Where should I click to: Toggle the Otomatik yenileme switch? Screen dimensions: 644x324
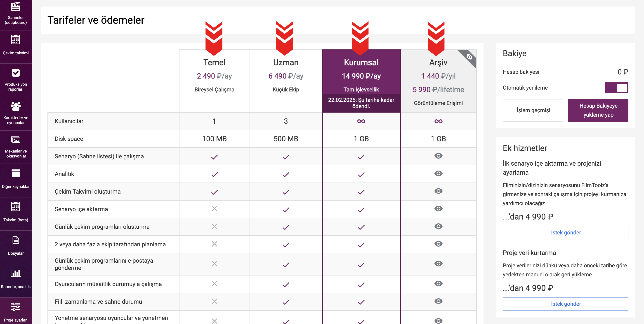coord(616,88)
